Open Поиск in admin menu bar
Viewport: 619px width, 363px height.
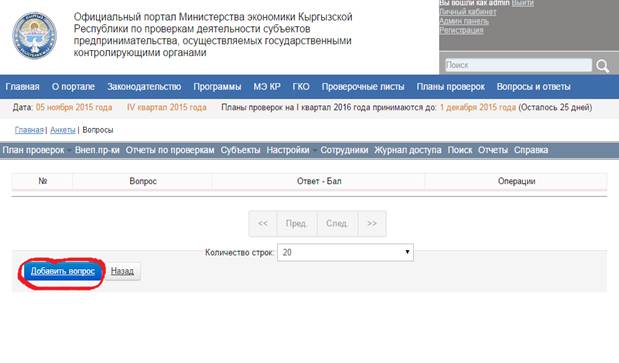click(460, 150)
